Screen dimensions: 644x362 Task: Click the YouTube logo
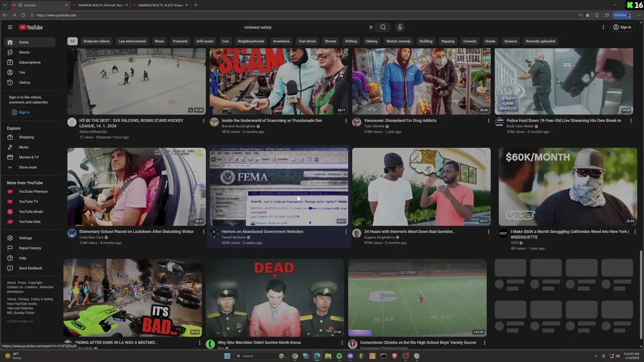point(31,27)
